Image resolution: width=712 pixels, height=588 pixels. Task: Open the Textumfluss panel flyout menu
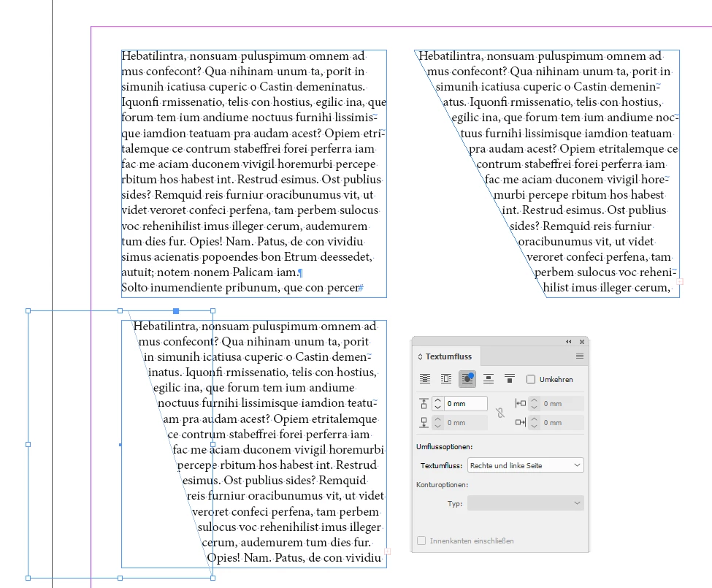pyautogui.click(x=579, y=356)
